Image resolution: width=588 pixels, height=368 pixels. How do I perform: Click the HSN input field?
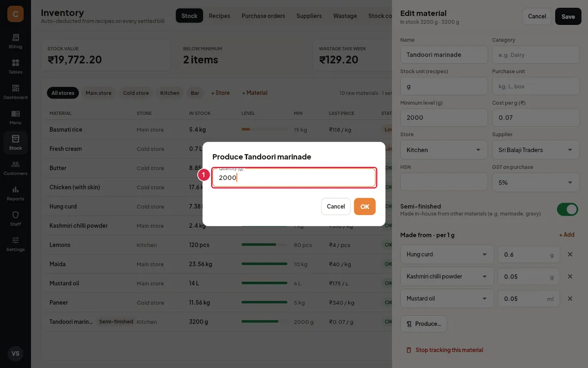(444, 182)
